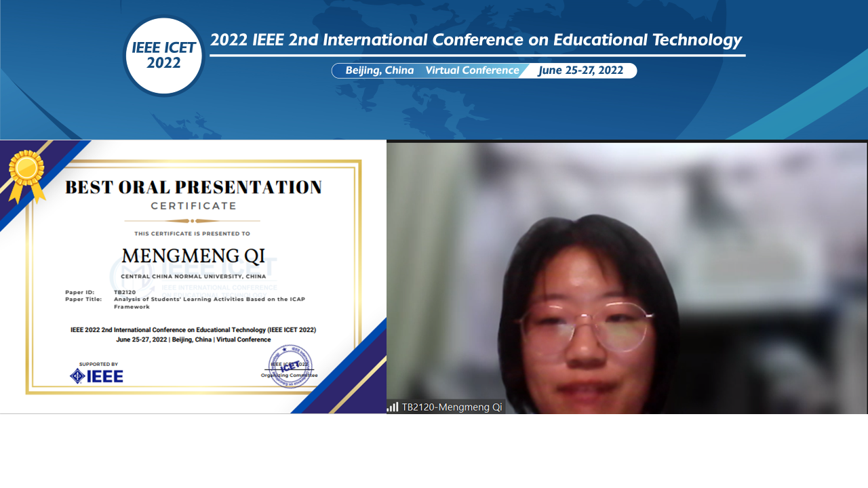Click 'CENTRAL CHINA NORMAL UNIVERSITY, CHINA' text
The image size is (868, 488).
[193, 277]
